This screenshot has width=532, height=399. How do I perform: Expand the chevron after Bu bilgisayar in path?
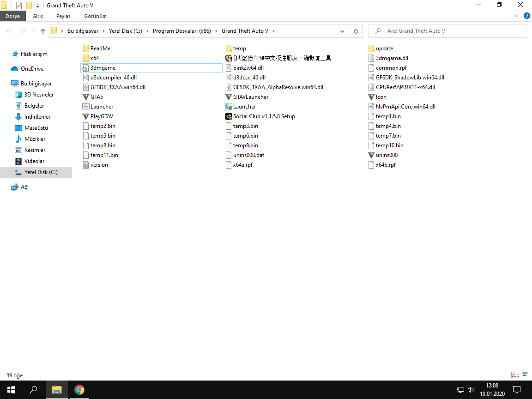(104, 31)
